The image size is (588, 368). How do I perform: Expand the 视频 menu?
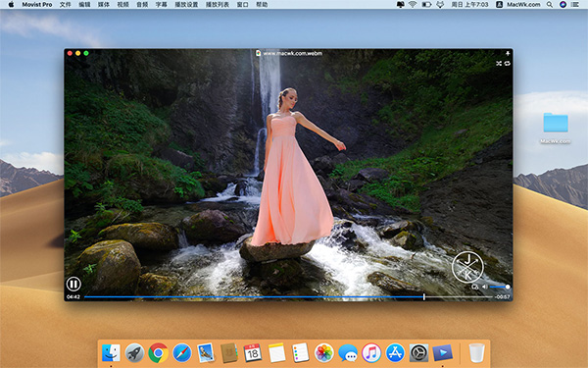[x=123, y=5]
